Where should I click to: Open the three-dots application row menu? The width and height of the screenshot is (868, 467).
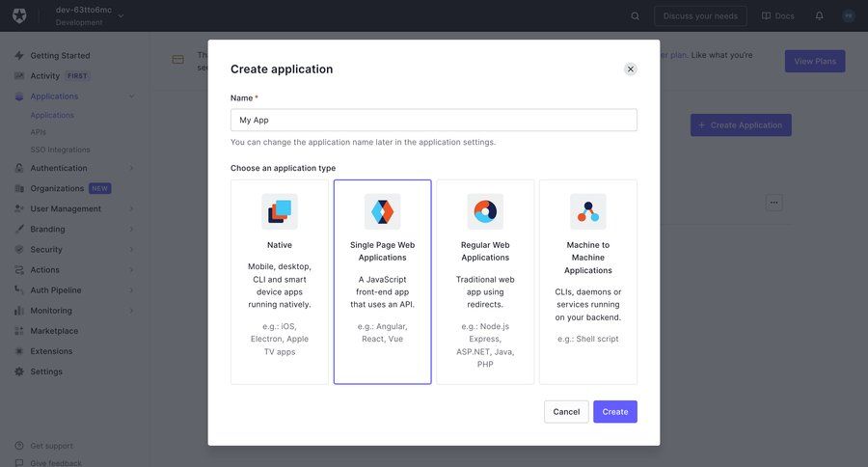(773, 203)
